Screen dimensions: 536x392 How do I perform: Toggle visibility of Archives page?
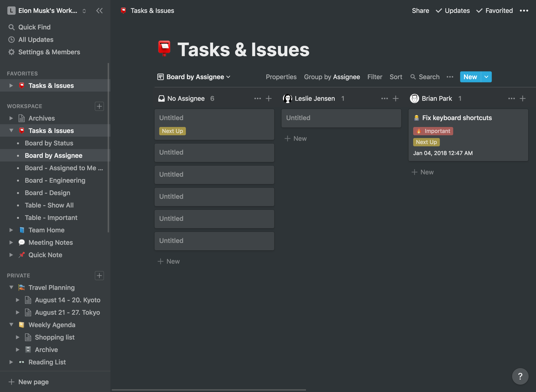click(11, 118)
